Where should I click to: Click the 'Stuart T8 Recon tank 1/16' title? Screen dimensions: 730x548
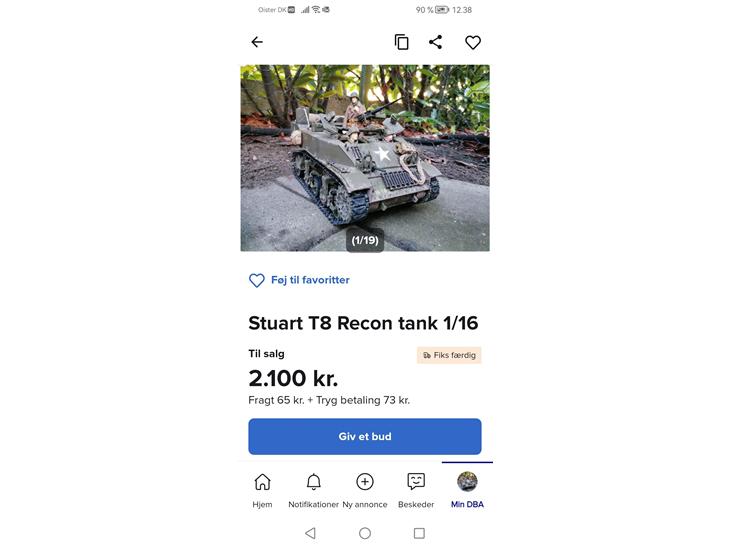363,323
